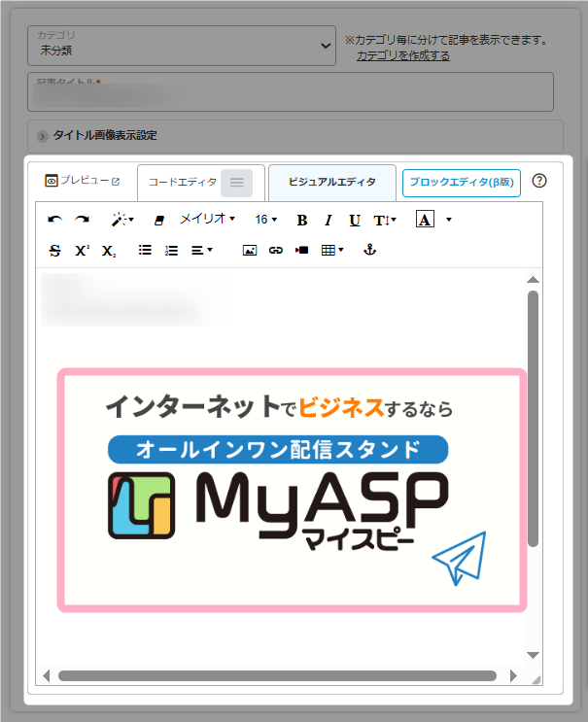
Task: Toggle strikethrough text formatting
Action: pyautogui.click(x=54, y=251)
